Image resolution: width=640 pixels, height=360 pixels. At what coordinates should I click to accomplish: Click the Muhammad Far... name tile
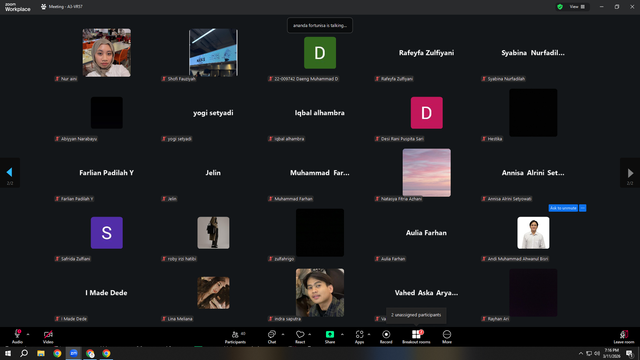click(x=320, y=173)
